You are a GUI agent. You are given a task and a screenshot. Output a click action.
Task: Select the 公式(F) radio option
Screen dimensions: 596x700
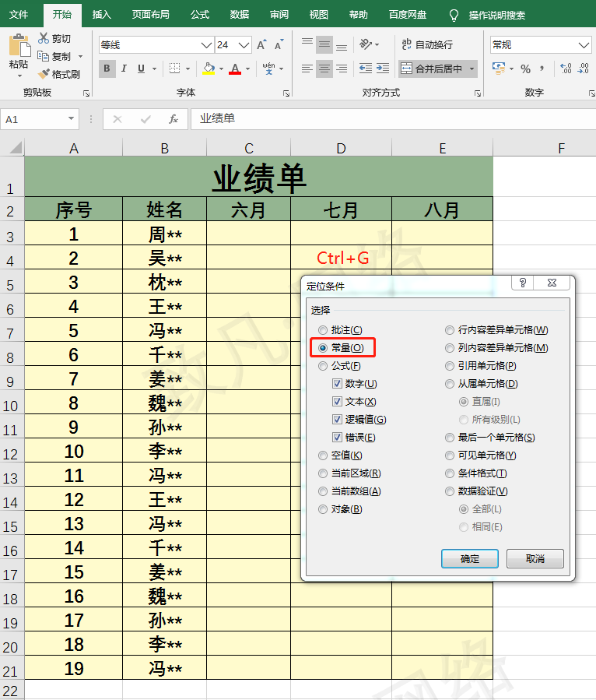click(x=323, y=366)
